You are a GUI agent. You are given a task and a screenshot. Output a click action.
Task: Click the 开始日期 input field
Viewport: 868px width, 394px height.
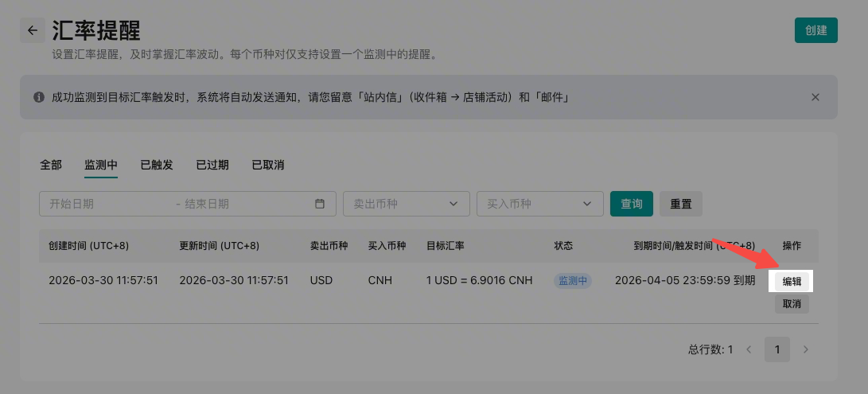point(103,204)
